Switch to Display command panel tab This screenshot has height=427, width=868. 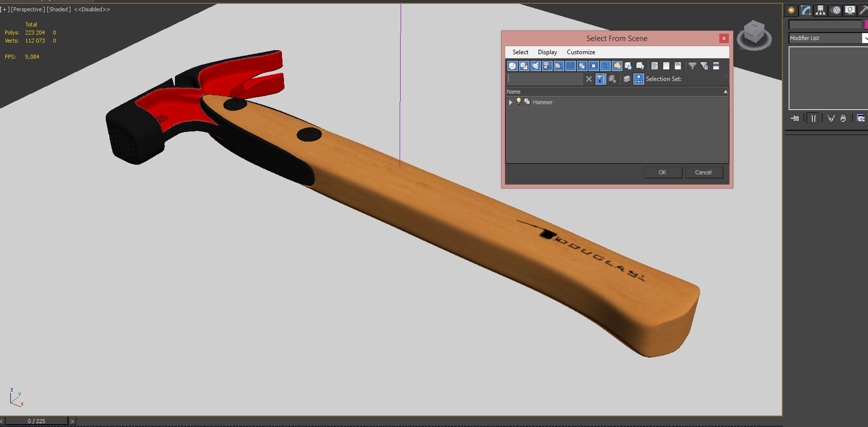click(x=850, y=10)
